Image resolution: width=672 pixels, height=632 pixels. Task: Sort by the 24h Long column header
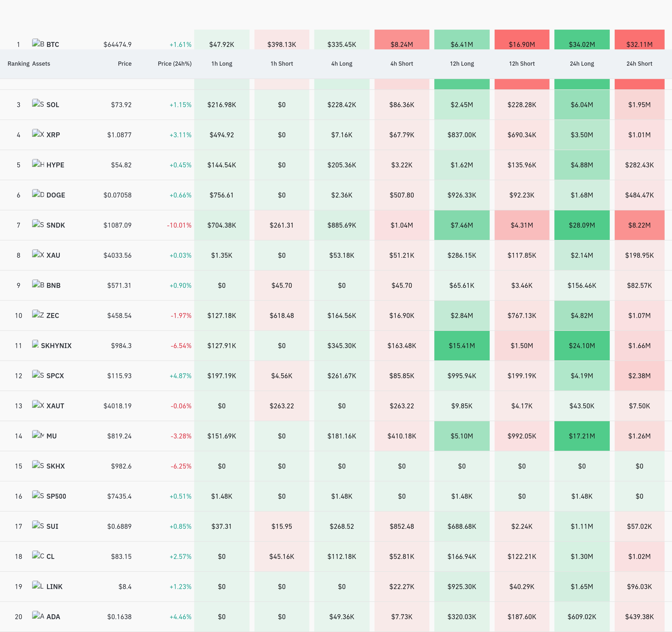(582, 63)
